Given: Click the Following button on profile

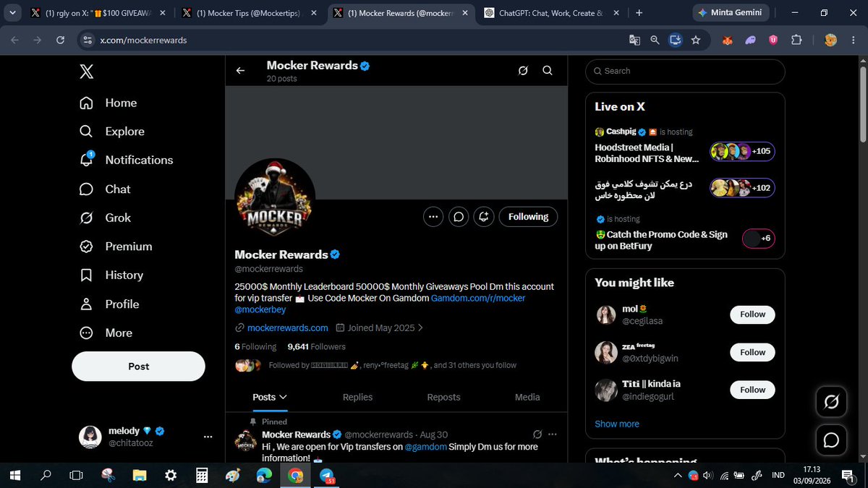Looking at the screenshot, I should [x=528, y=216].
